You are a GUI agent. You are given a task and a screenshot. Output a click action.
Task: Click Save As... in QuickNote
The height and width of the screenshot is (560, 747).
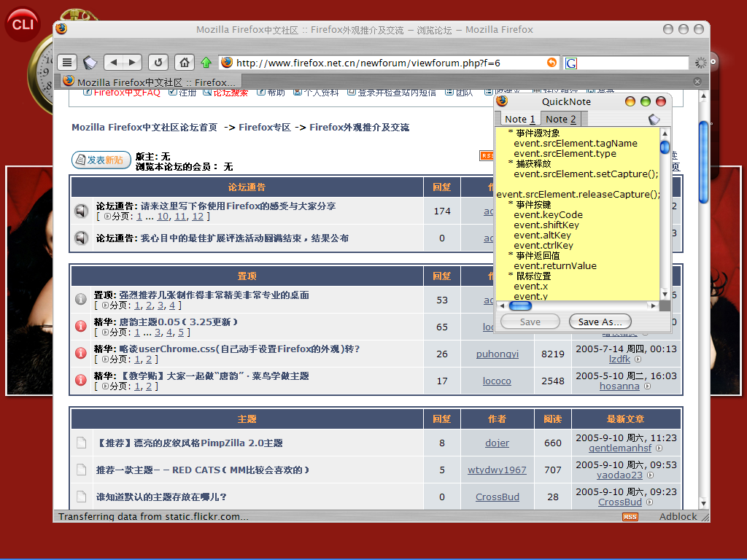click(600, 322)
